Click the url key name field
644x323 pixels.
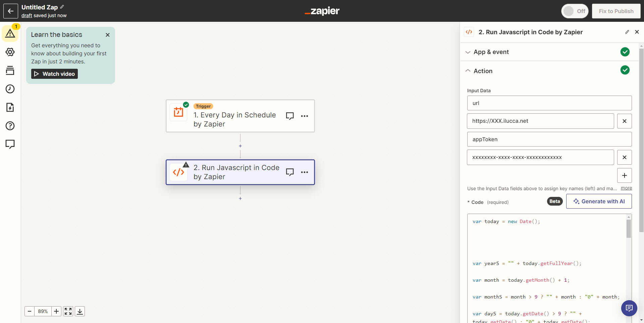click(x=549, y=103)
